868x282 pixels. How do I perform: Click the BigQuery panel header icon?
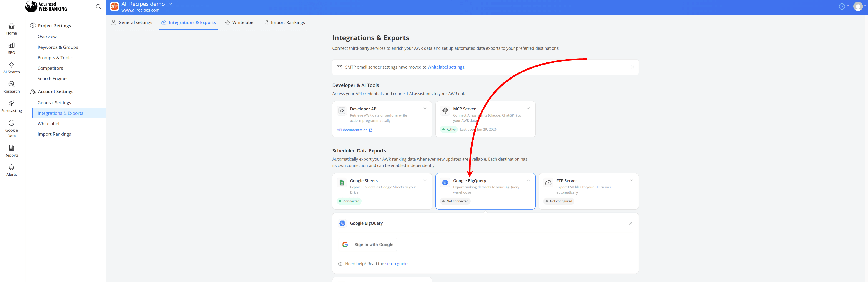tap(342, 223)
